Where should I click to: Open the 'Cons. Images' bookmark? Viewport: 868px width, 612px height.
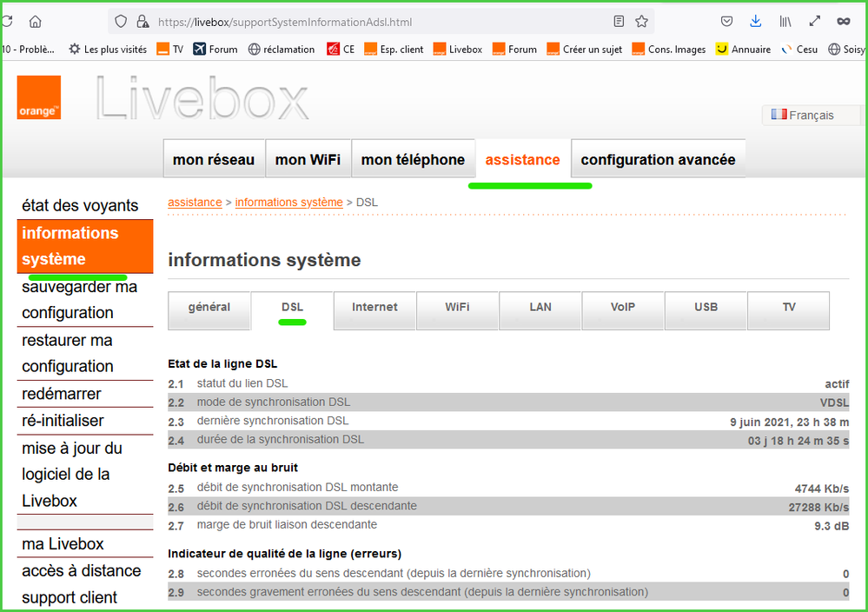[669, 50]
